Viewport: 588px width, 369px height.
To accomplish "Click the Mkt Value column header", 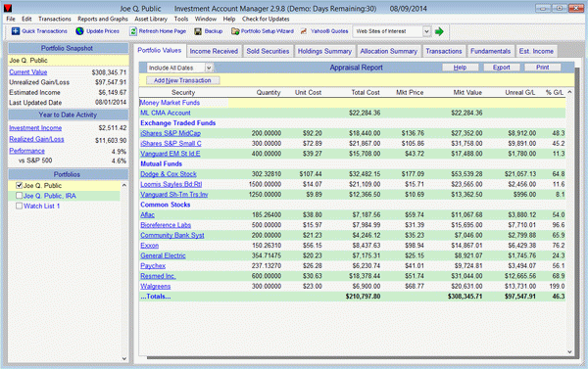I will coord(467,93).
